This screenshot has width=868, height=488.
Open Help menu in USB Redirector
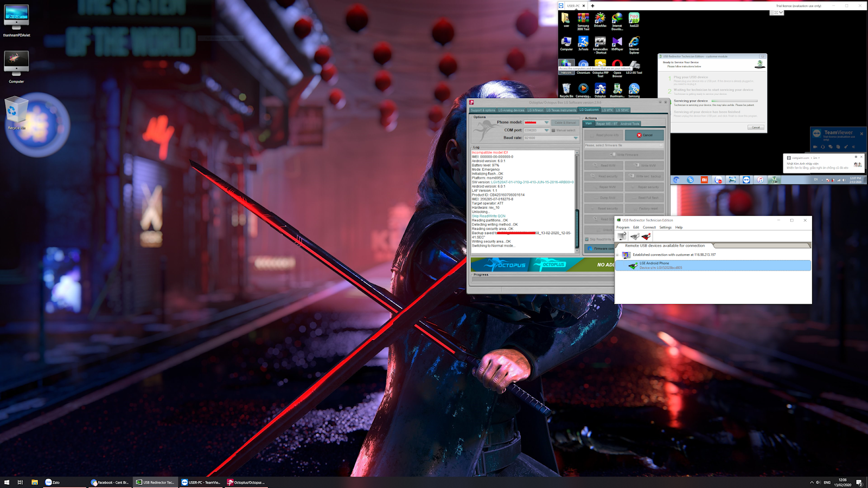(679, 227)
